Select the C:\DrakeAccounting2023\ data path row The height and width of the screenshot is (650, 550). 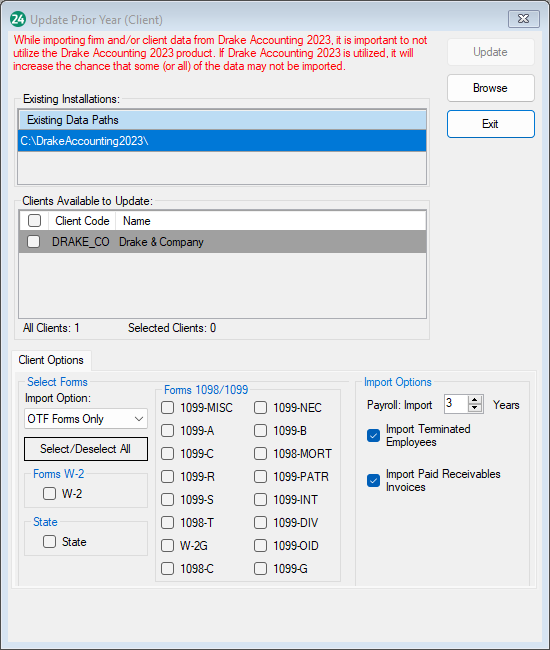(x=222, y=141)
